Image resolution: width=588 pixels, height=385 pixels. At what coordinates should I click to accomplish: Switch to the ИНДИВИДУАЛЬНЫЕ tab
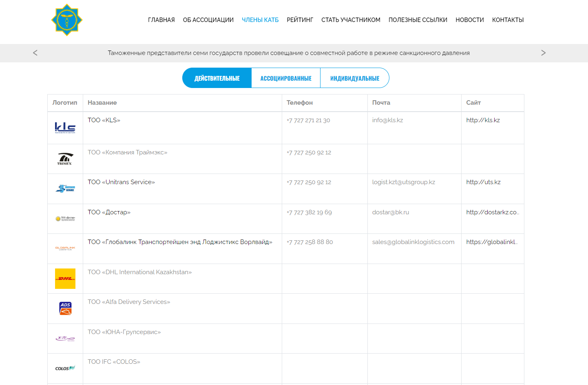pyautogui.click(x=355, y=78)
